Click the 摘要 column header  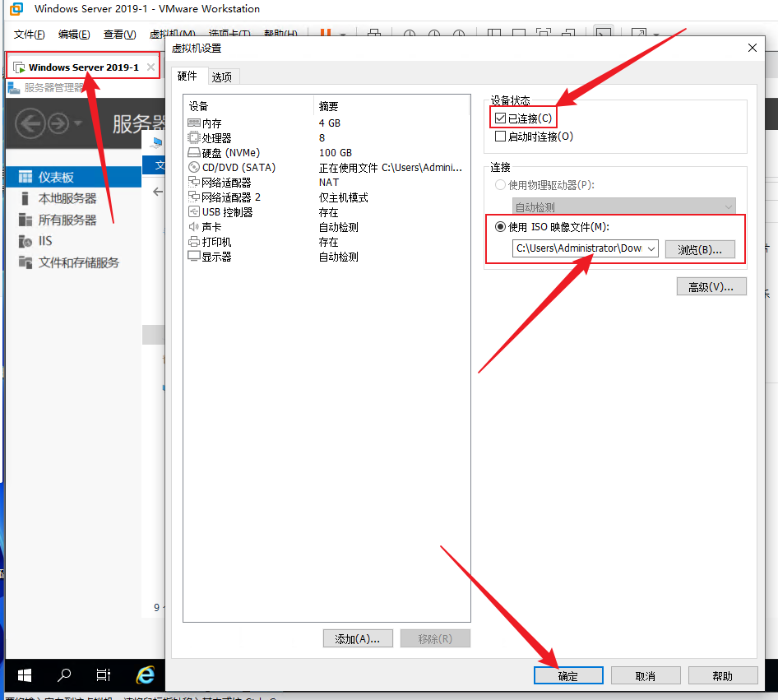[x=328, y=106]
